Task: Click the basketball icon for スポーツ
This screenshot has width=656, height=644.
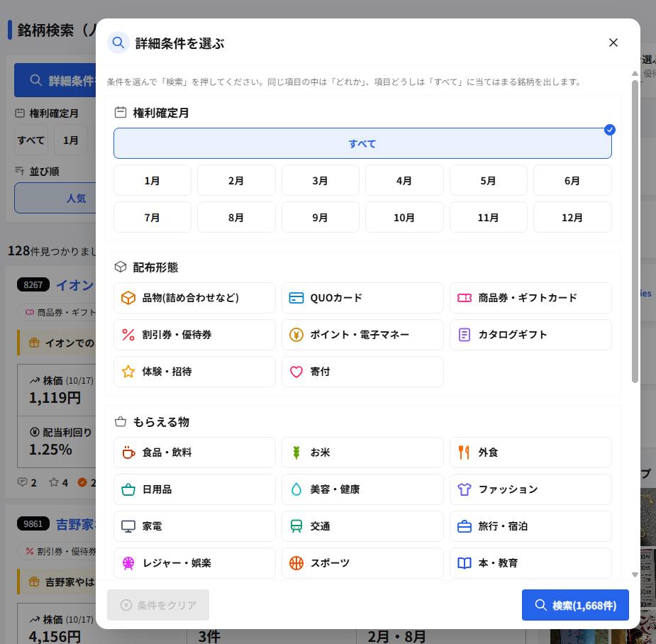Action: coord(296,563)
